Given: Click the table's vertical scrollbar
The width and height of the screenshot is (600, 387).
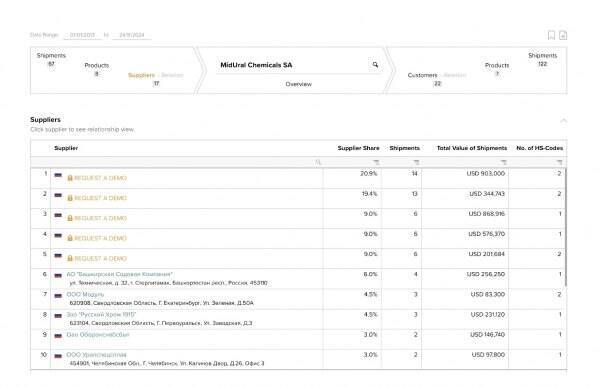Looking at the screenshot, I should pyautogui.click(x=566, y=227).
